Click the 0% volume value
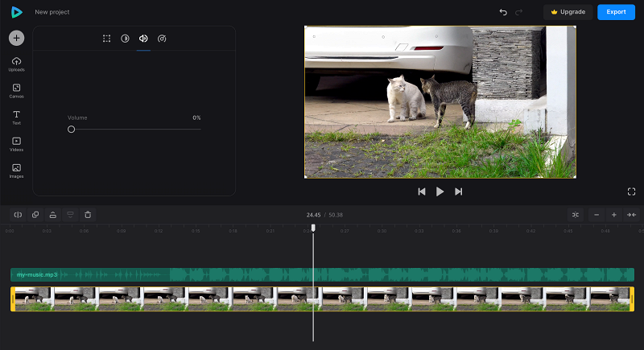The width and height of the screenshot is (644, 350). pyautogui.click(x=196, y=117)
